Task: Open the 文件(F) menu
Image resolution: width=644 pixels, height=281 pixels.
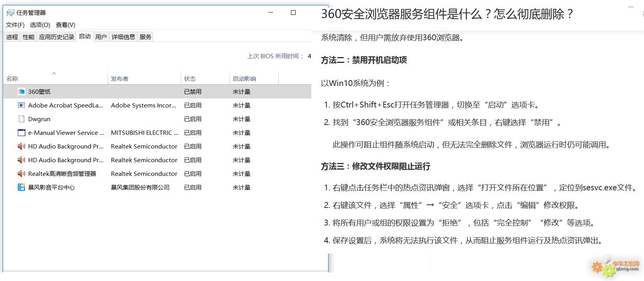Action: 15,25
